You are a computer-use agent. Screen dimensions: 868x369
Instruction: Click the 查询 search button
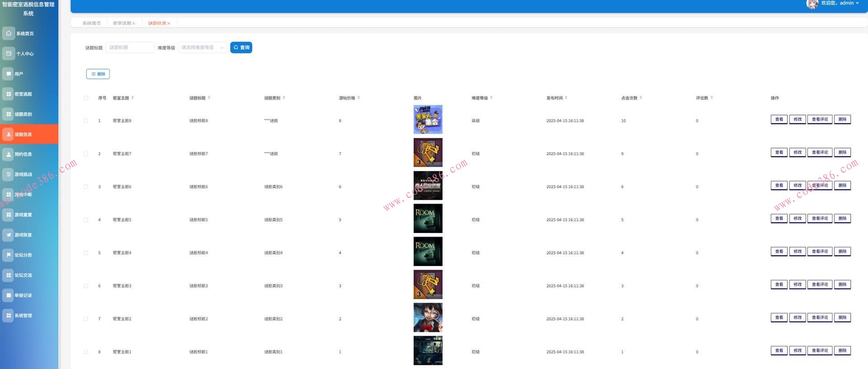pos(241,47)
